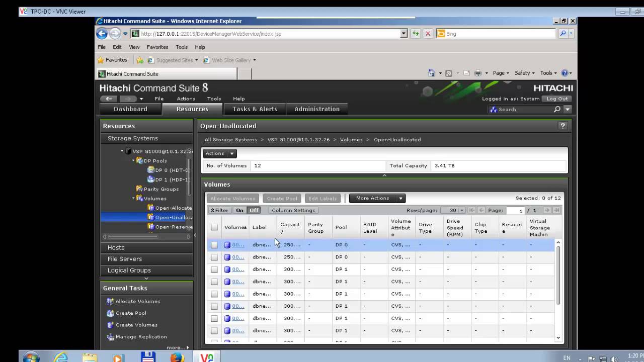Click Windows Start button
This screenshot has width=644, height=362.
[x=31, y=357]
